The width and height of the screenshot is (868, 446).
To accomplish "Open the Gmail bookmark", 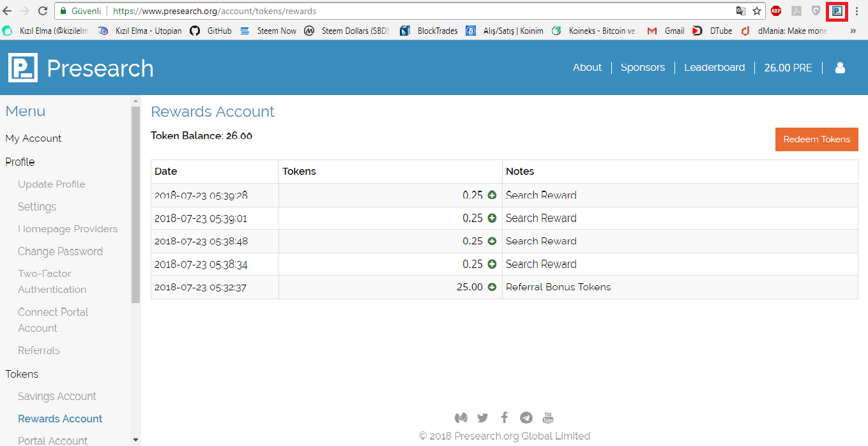I will click(x=666, y=31).
